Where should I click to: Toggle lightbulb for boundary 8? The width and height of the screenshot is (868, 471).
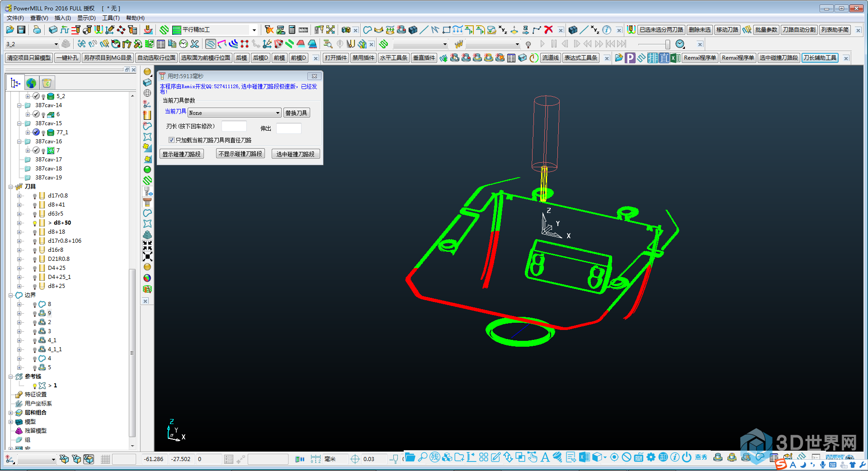(x=35, y=305)
